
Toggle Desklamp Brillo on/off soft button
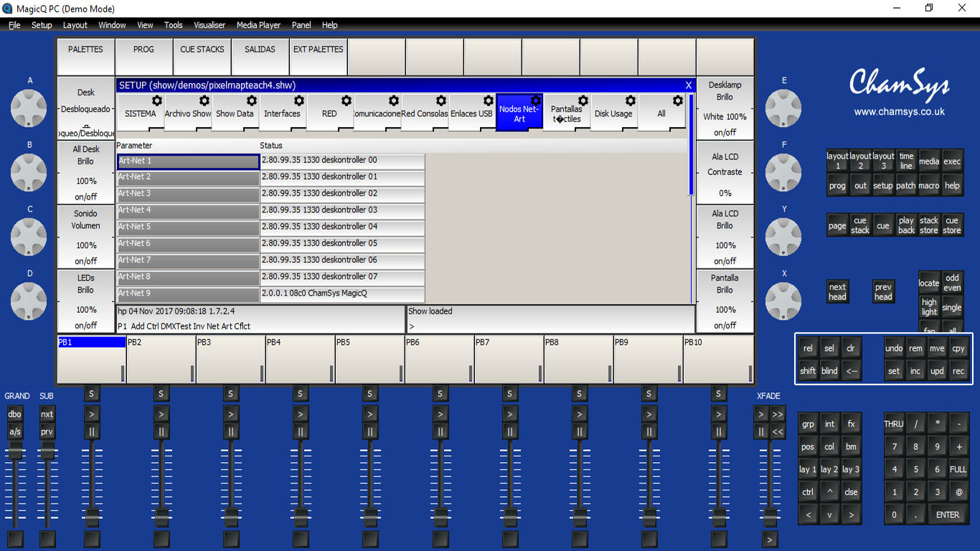(x=725, y=133)
